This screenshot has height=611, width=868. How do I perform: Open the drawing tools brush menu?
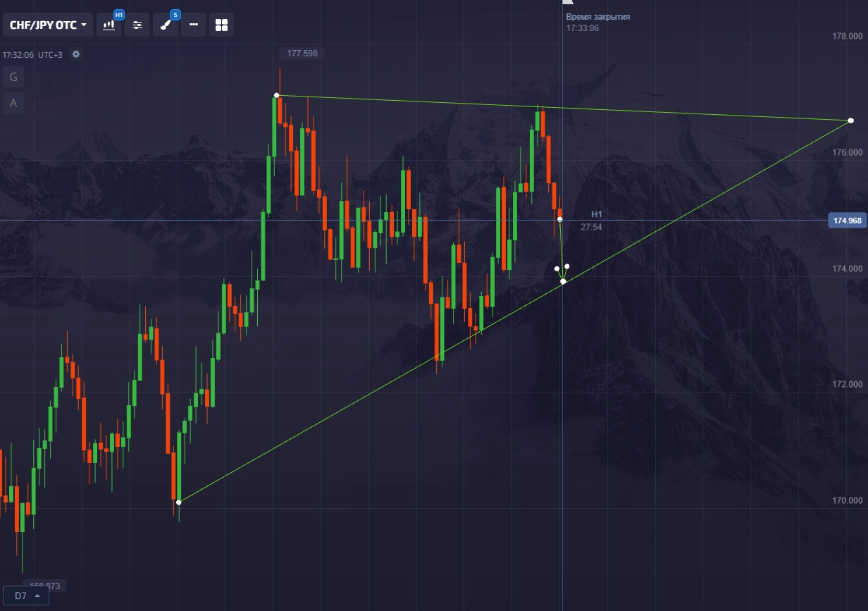pos(165,25)
